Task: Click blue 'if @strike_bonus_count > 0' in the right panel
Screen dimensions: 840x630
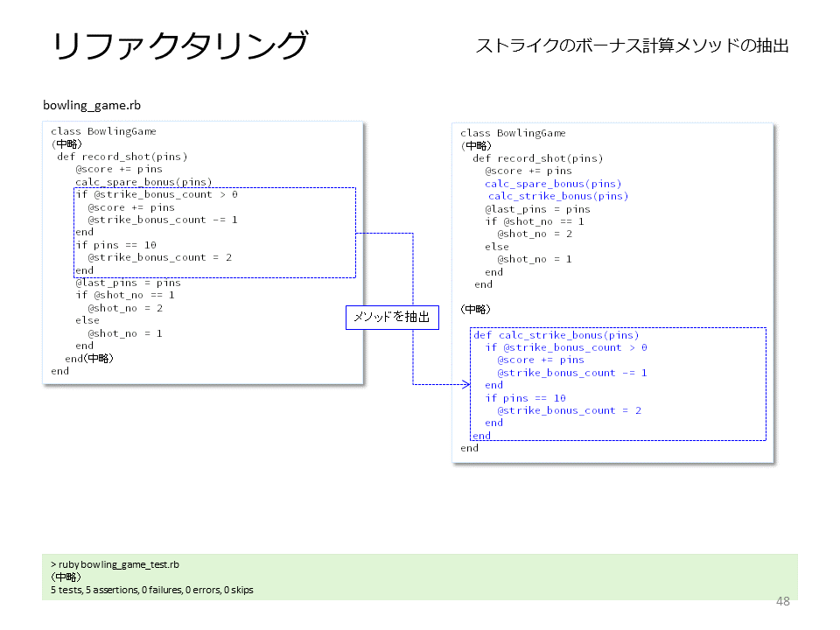Action: coord(566,347)
